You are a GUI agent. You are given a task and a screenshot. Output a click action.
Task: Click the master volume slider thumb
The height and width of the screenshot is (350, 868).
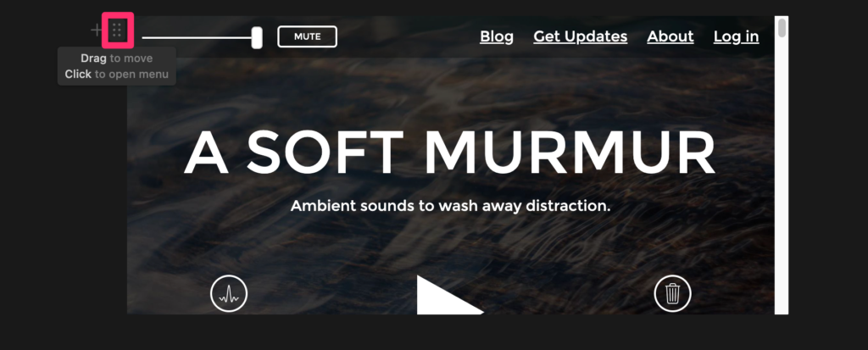click(x=257, y=37)
